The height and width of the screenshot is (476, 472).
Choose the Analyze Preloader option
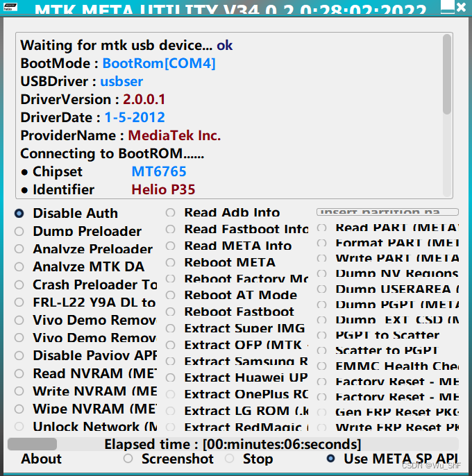coord(83,249)
